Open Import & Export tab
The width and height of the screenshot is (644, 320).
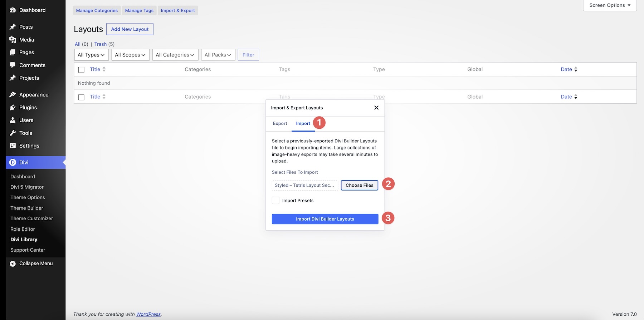(178, 10)
